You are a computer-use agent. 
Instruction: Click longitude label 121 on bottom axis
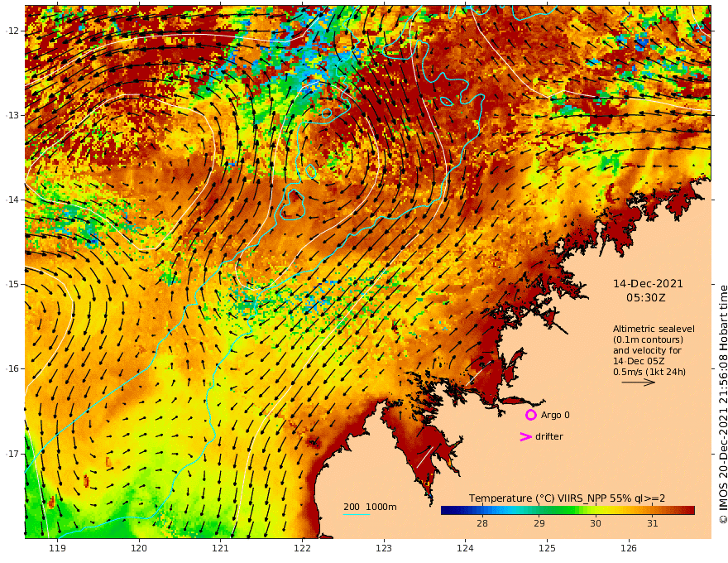(x=221, y=548)
